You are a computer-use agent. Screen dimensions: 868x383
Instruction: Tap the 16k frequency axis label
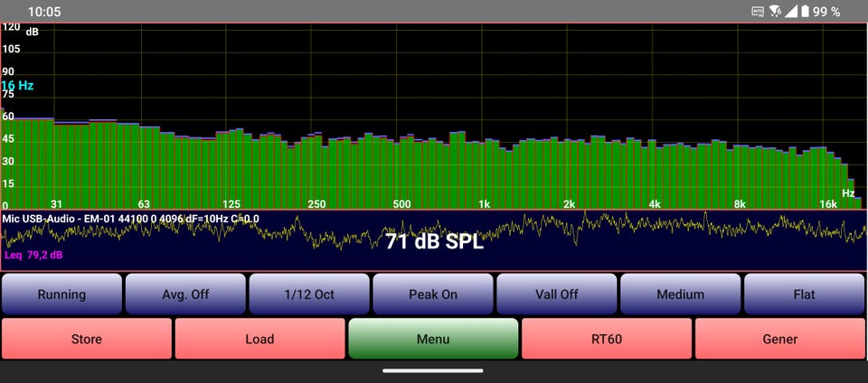click(x=828, y=204)
